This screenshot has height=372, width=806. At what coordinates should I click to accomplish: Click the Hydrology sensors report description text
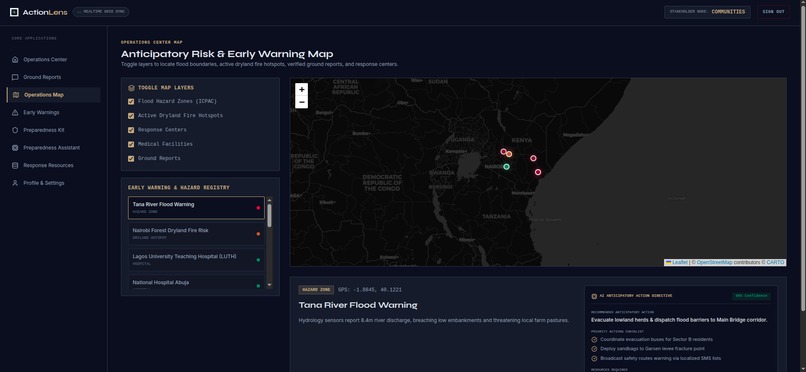434,320
